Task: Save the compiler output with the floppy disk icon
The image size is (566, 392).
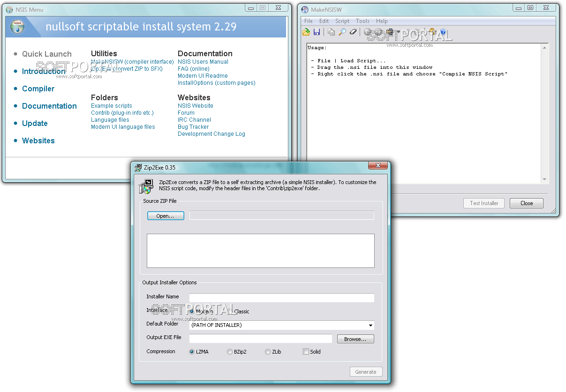Action: point(317,32)
